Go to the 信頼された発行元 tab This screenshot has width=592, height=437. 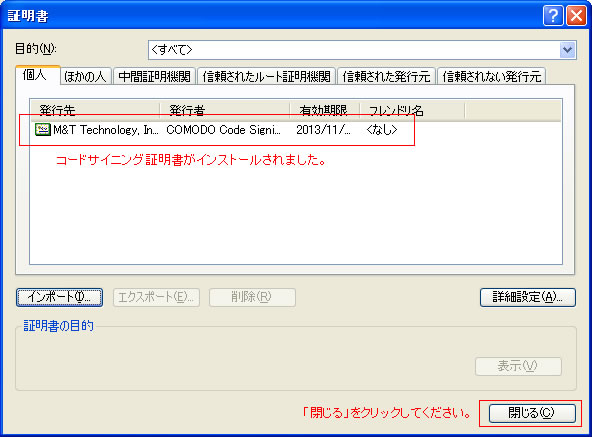click(x=386, y=76)
